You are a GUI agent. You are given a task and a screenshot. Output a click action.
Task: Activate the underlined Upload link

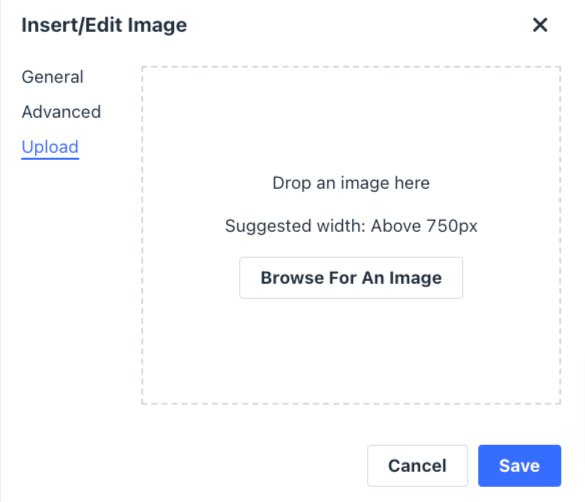coord(50,147)
